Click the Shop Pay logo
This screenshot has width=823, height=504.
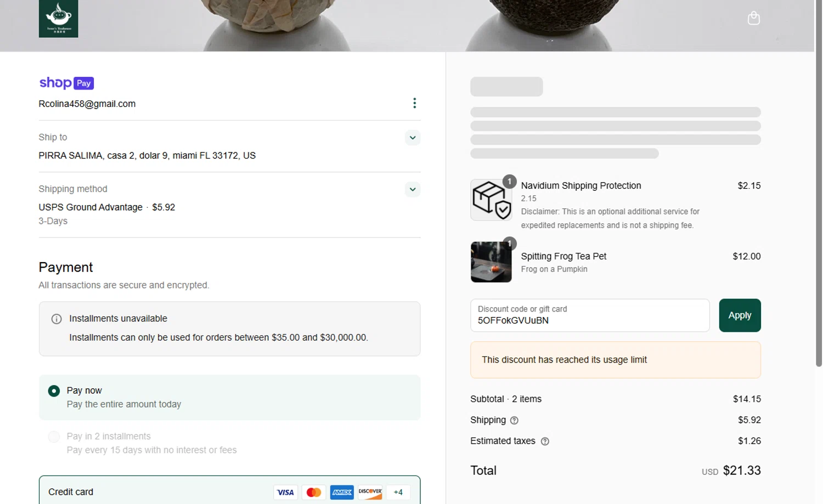coord(66,83)
